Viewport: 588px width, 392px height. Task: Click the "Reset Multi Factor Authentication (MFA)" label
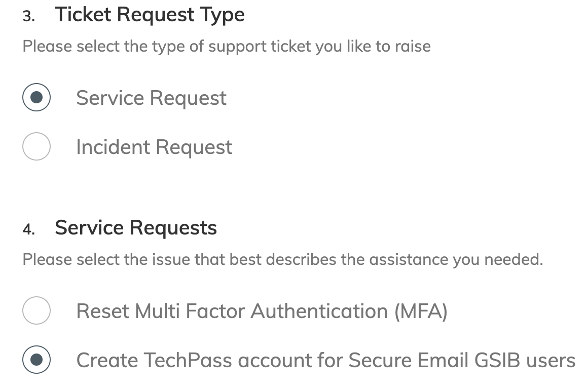[262, 310]
